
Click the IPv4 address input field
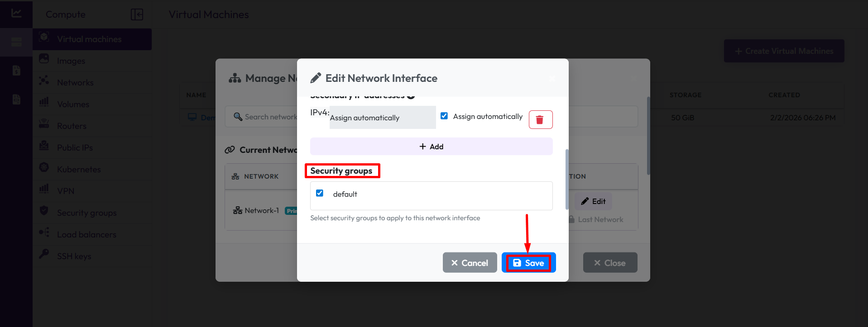(x=382, y=118)
